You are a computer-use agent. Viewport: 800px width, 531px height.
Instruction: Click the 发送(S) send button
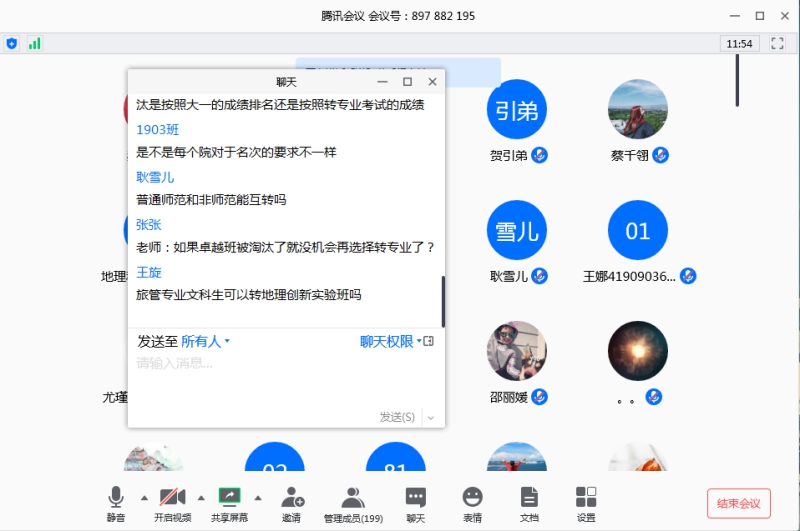click(397, 417)
